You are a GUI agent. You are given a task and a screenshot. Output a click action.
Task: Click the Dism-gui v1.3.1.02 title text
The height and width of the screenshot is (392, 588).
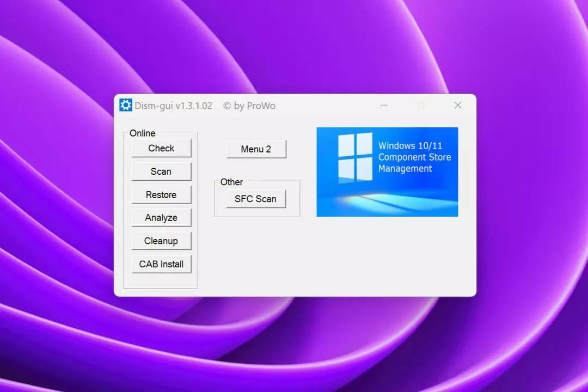(173, 106)
